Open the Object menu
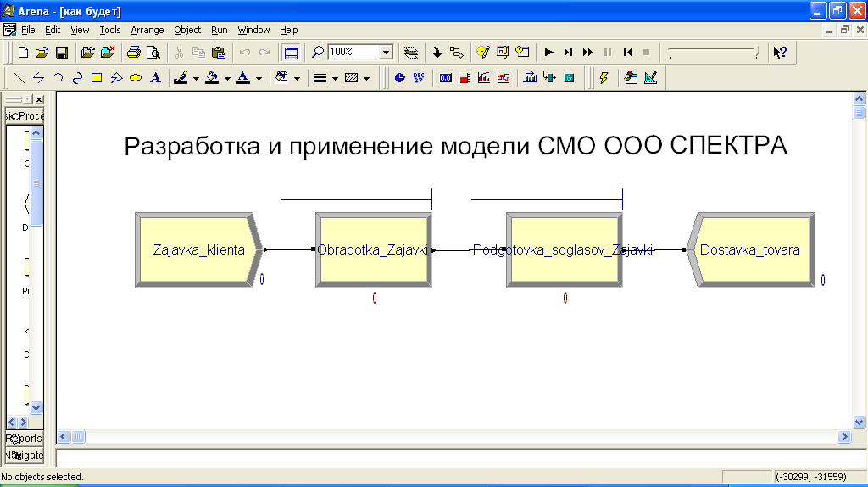This screenshot has width=868, height=487. coord(187,30)
